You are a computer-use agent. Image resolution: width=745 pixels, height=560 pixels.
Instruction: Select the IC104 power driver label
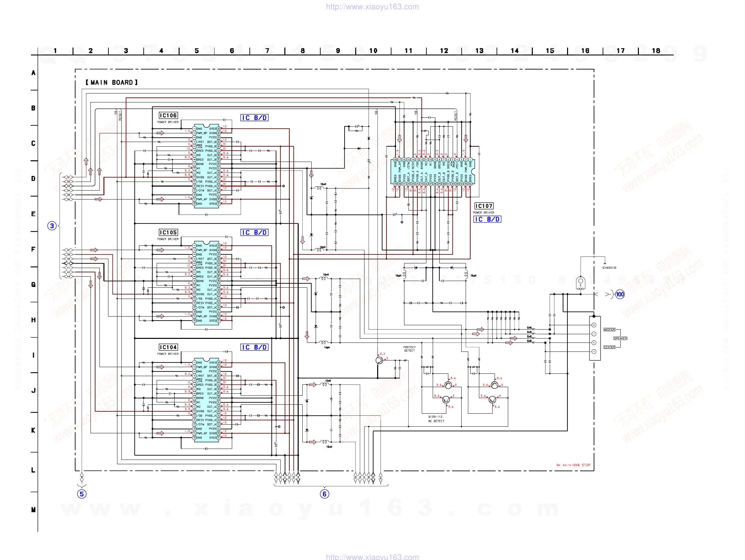click(168, 347)
